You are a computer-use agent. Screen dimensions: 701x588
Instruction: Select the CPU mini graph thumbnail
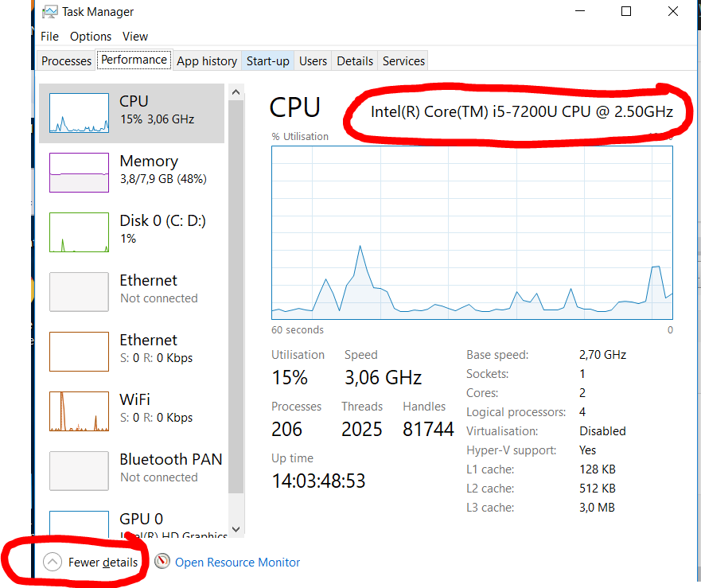(x=79, y=113)
